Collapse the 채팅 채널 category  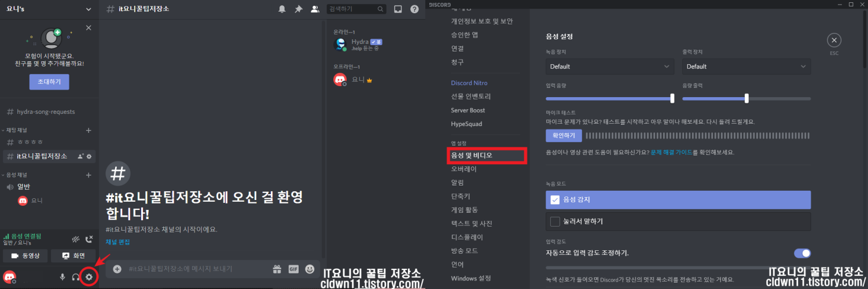point(14,130)
